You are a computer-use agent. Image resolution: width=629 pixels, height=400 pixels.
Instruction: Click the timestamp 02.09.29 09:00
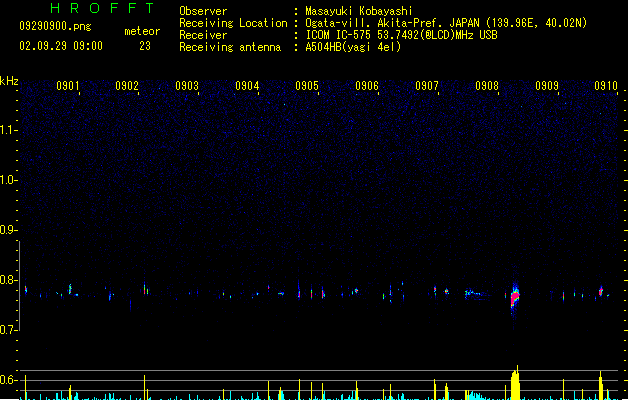61,46
